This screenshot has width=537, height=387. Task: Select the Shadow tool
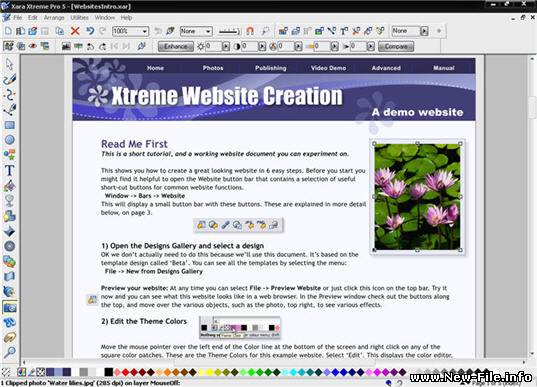pos(9,216)
